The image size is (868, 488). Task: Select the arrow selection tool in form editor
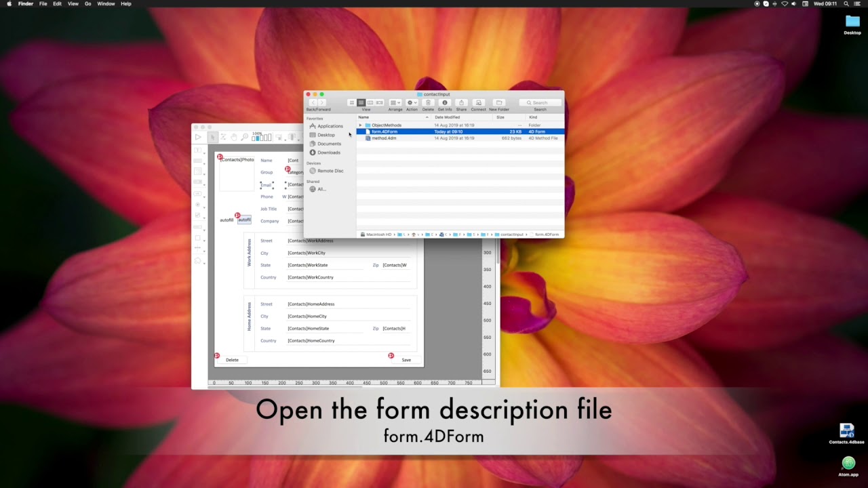[x=212, y=137]
